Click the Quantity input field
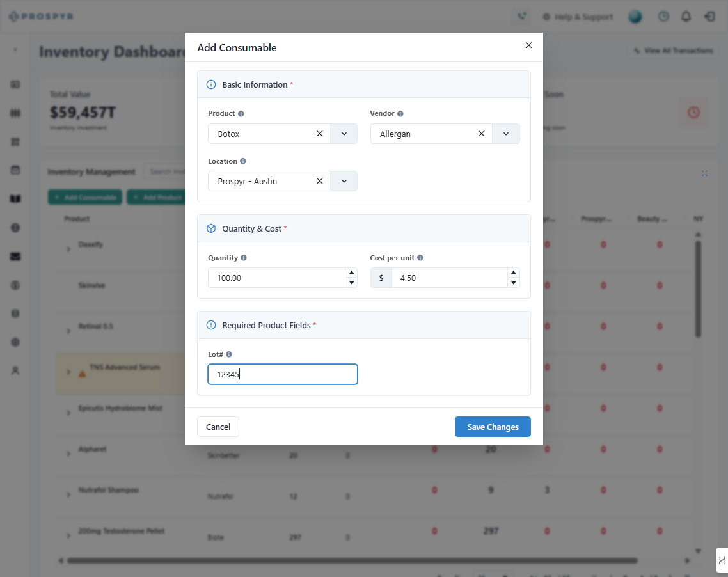The width and height of the screenshot is (728, 577). 277,278
